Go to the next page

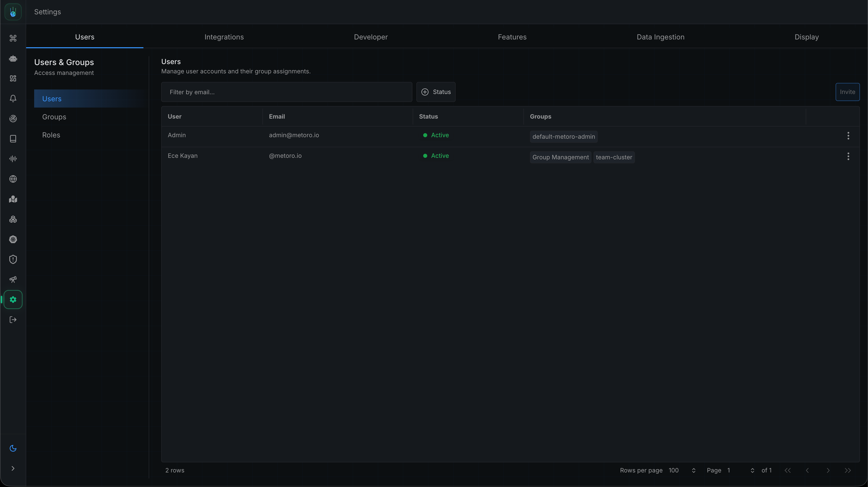[828, 470]
